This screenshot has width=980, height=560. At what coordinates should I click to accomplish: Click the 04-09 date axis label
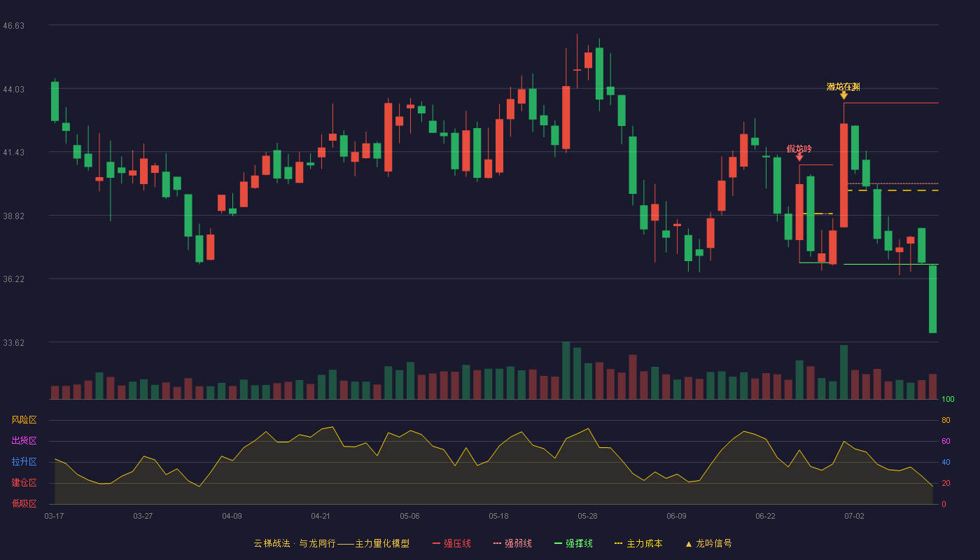pos(232,516)
